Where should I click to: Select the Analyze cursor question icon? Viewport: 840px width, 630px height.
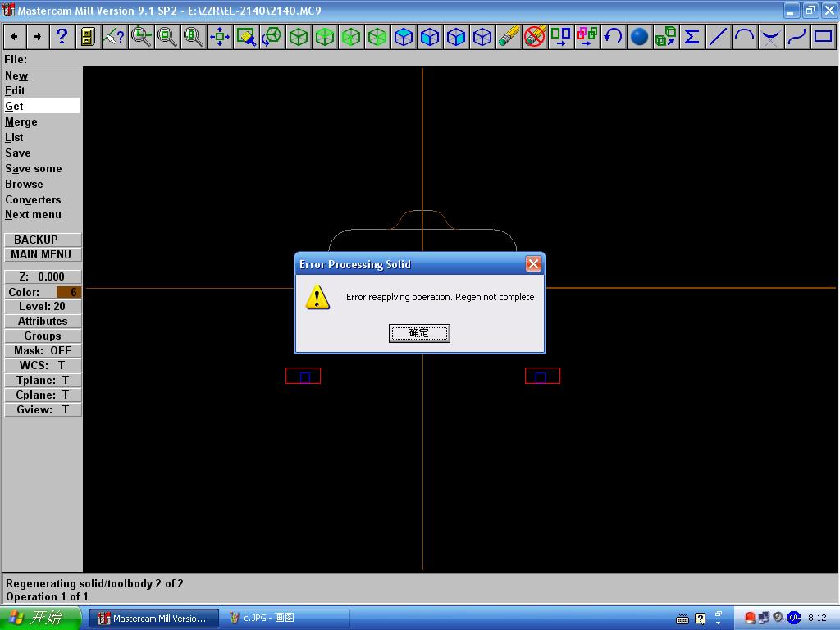pyautogui.click(x=114, y=37)
